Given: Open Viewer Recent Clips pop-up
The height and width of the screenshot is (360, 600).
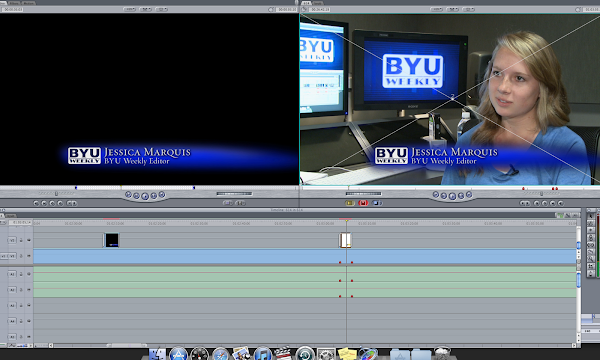Looking at the screenshot, I should click(x=228, y=203).
